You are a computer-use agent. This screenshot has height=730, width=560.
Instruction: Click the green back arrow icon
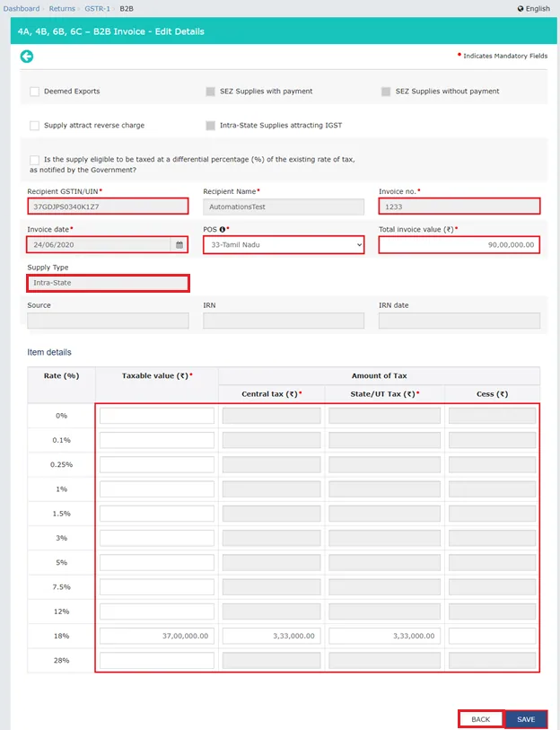[x=27, y=57]
